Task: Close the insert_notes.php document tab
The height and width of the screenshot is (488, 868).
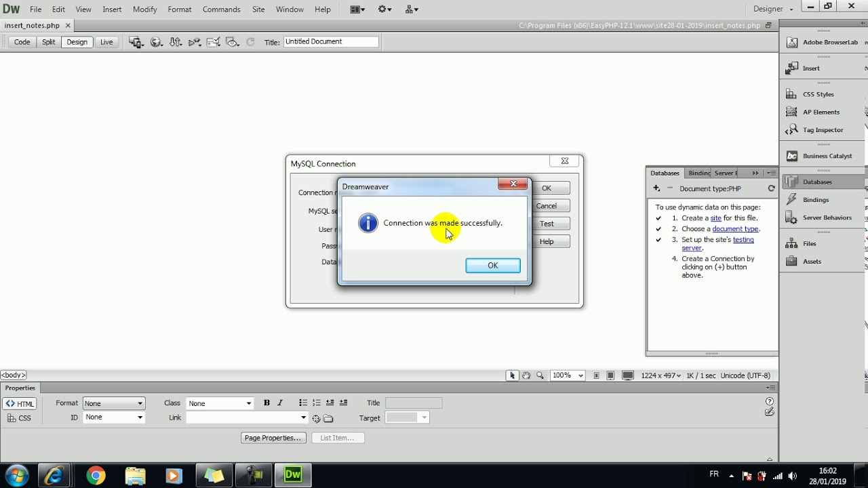Action: (68, 26)
